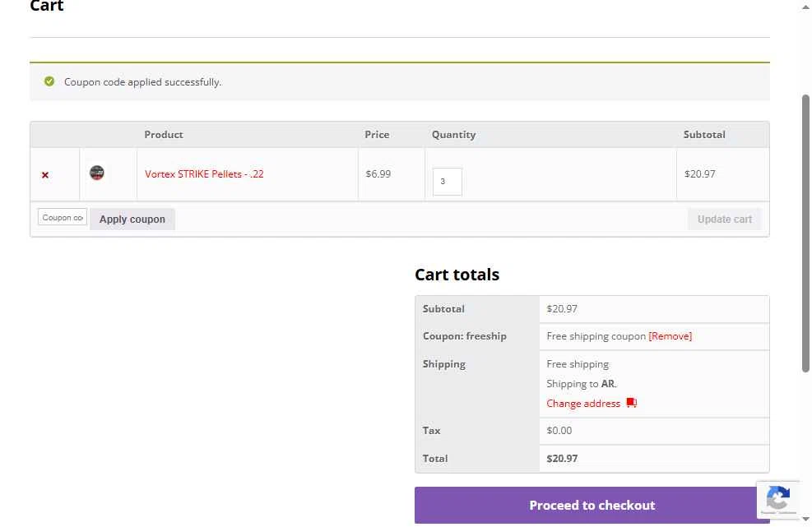Click the Apply coupon button
The width and height of the screenshot is (812, 527).
(x=132, y=219)
